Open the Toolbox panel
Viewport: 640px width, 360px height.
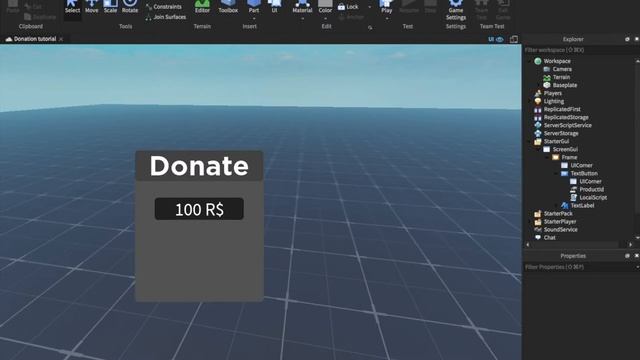coord(228,7)
